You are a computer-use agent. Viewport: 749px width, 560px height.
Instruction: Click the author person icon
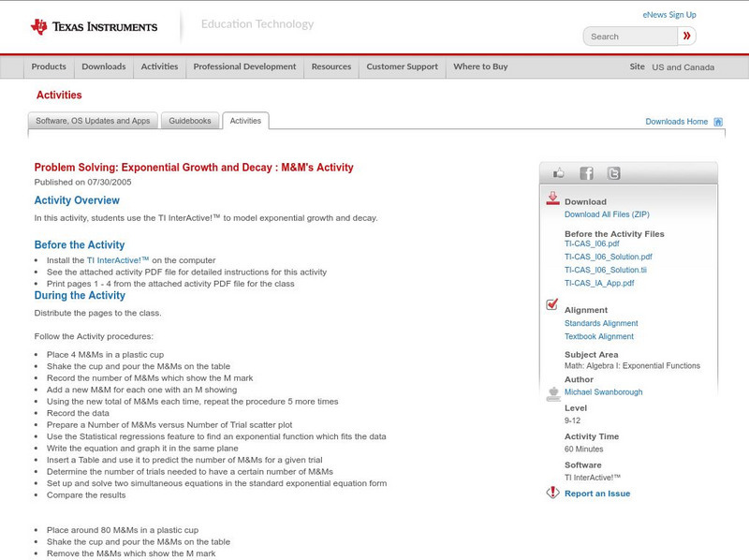pyautogui.click(x=553, y=394)
